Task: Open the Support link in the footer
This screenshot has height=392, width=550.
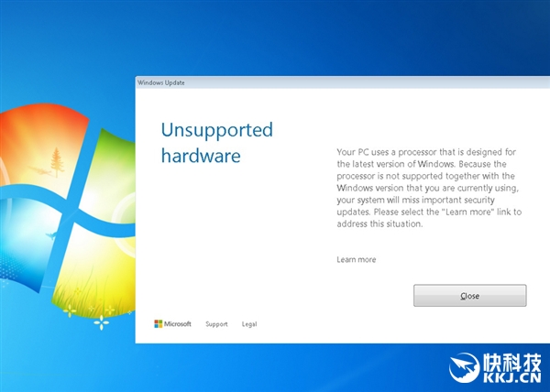Action: 216,324
